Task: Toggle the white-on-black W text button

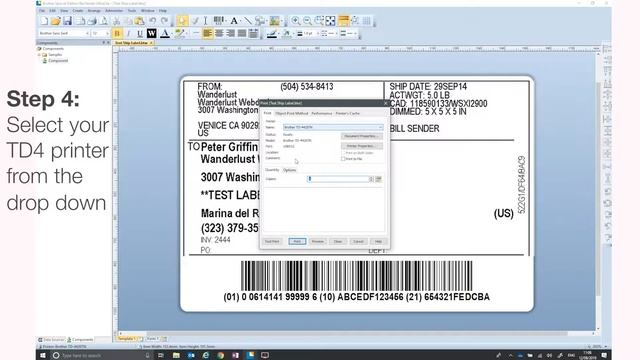Action: pyautogui.click(x=151, y=33)
